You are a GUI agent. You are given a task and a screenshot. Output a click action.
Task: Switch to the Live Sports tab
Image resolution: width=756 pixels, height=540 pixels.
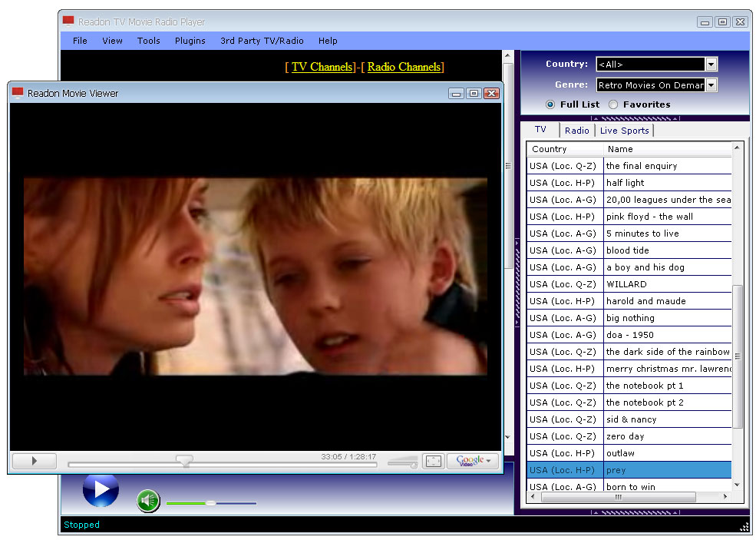[x=625, y=131]
